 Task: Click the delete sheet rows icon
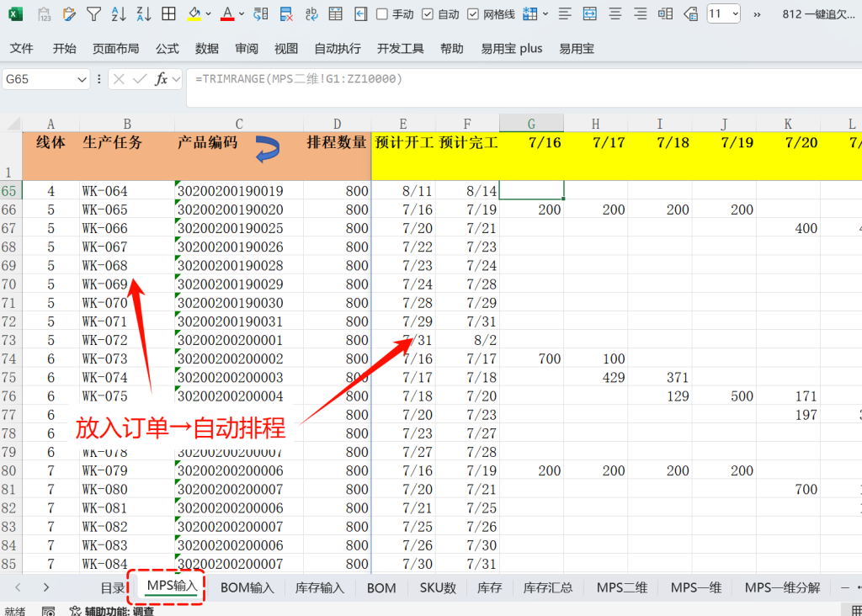[x=286, y=14]
